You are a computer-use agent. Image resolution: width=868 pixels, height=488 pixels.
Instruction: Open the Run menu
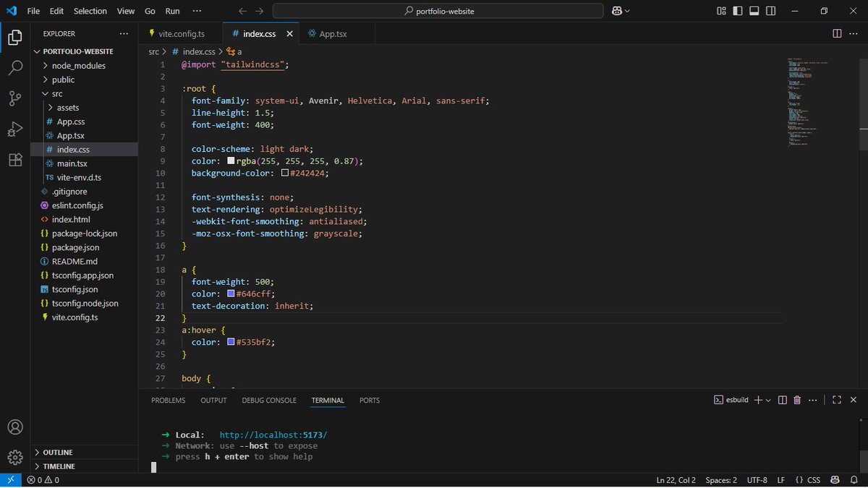coord(172,11)
